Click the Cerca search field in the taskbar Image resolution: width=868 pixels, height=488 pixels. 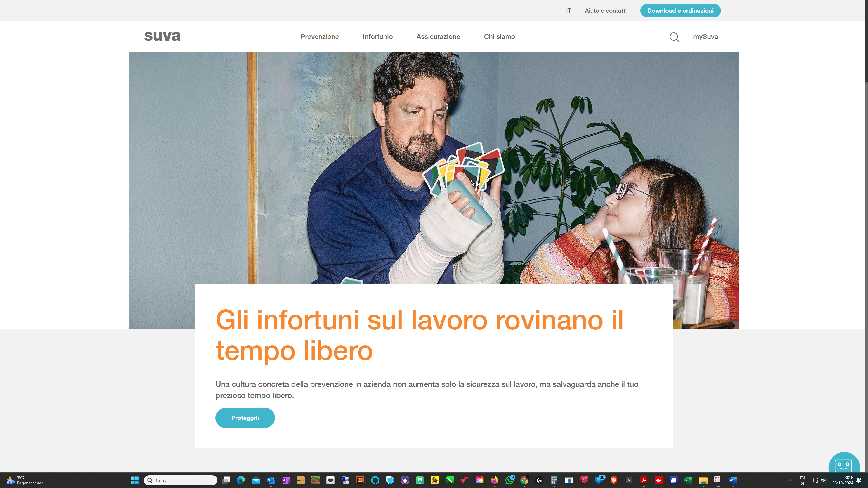coord(180,480)
